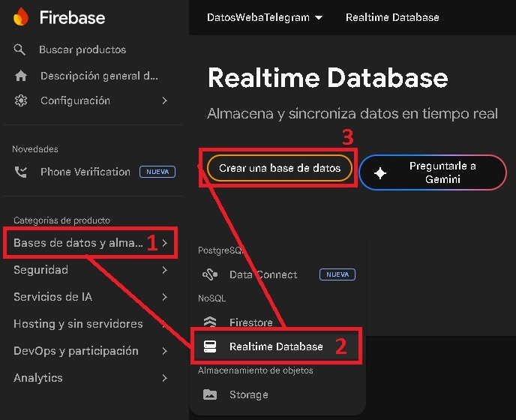Click Crear una base de datos button
Viewport: 516px width, 420px height.
pos(280,168)
